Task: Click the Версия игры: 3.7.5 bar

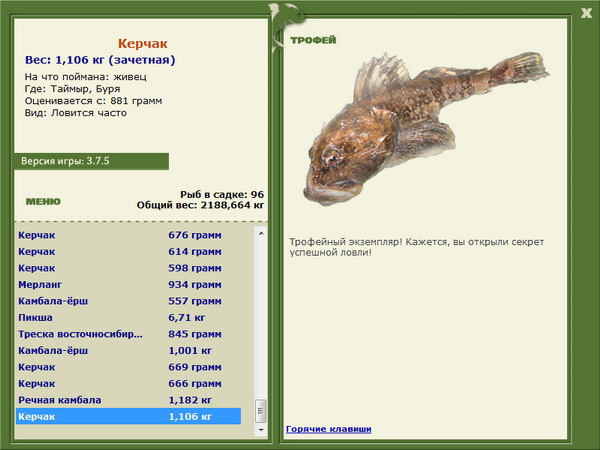Action: [91, 161]
